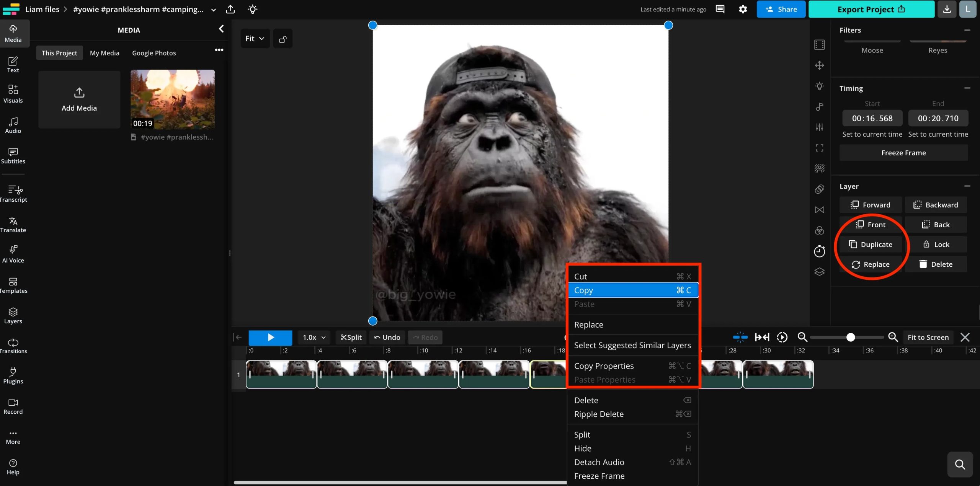The image size is (980, 486).
Task: Click Duplicate in the Layer section
Action: tap(871, 245)
